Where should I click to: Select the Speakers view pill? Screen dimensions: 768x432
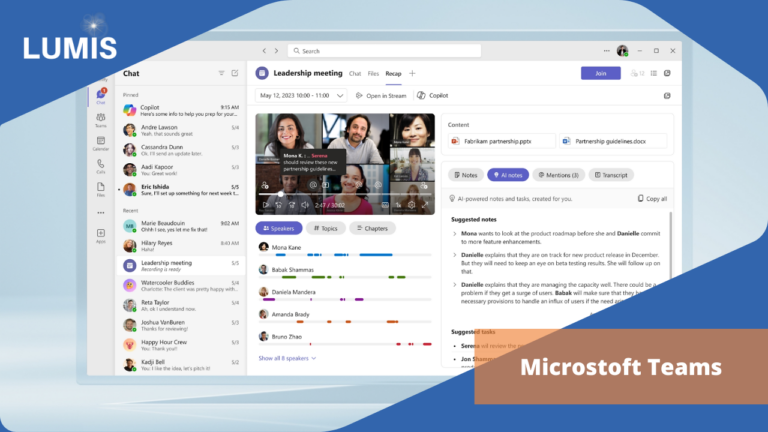[x=279, y=228]
